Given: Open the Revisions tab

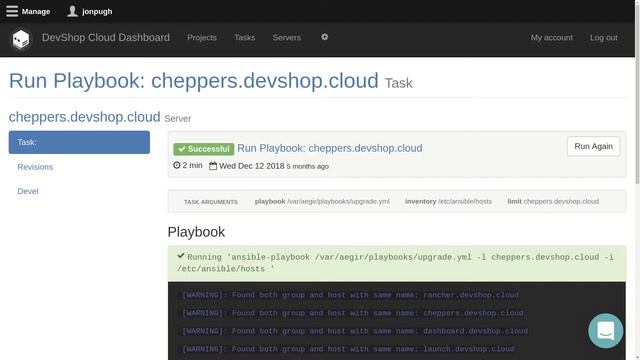Looking at the screenshot, I should [x=35, y=167].
